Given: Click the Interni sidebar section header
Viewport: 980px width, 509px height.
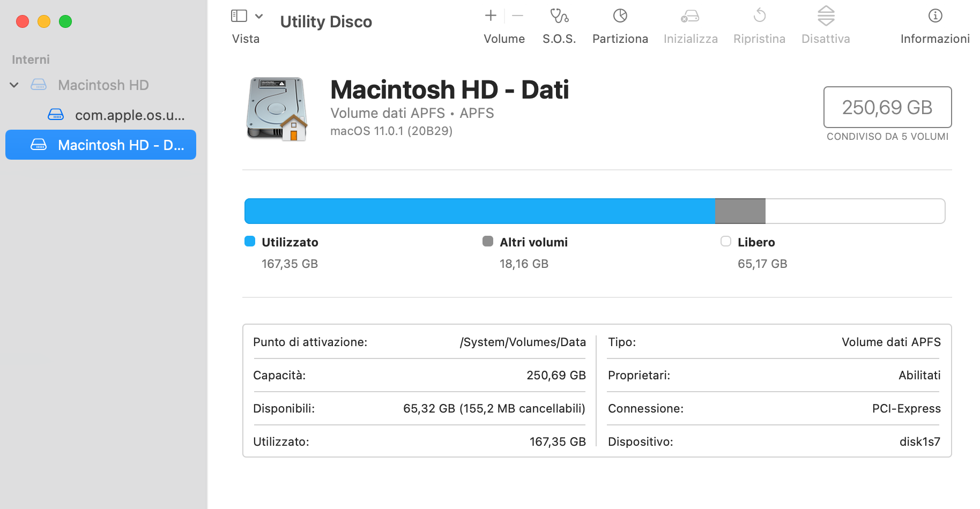Looking at the screenshot, I should (x=31, y=59).
